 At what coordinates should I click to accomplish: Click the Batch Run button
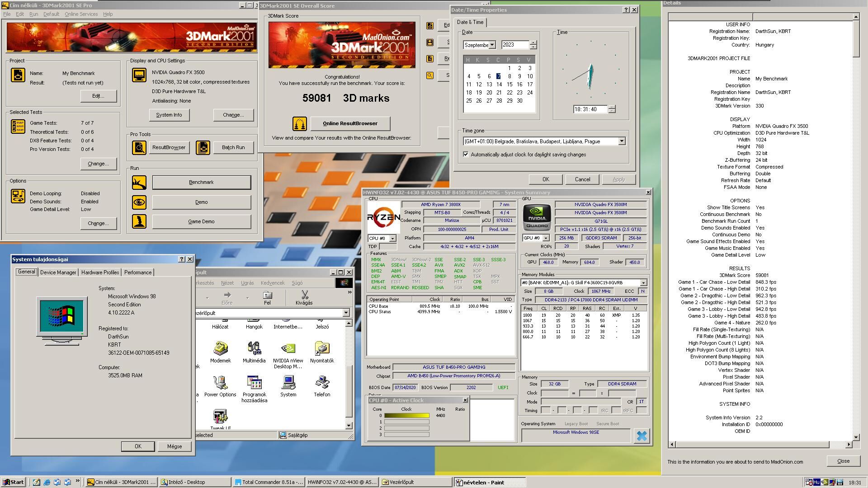click(x=233, y=147)
